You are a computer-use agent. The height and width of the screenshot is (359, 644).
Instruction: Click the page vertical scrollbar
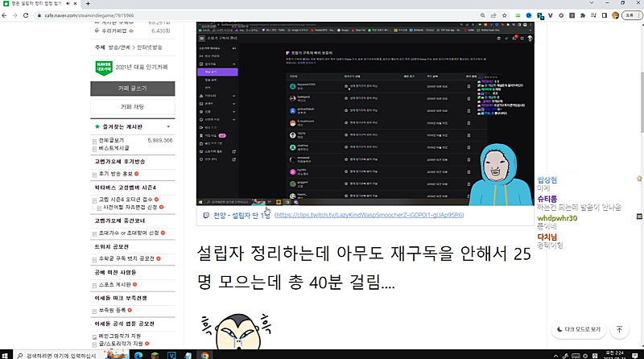(642, 103)
